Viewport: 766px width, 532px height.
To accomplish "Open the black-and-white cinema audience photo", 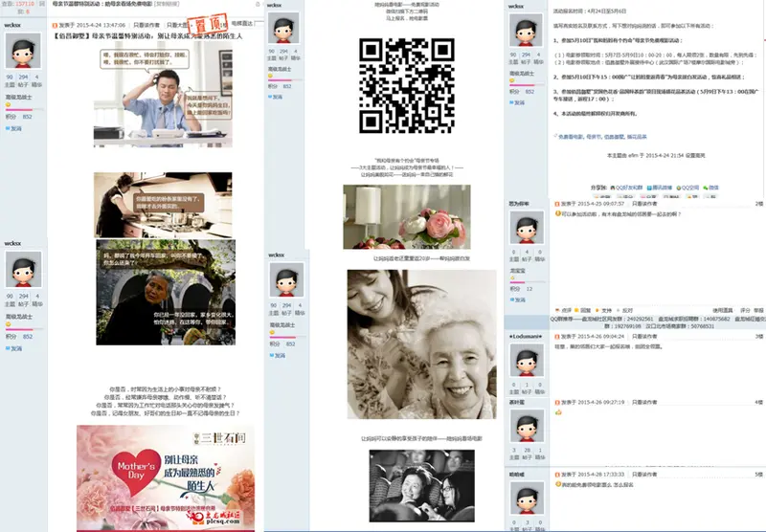I will coord(421,486).
